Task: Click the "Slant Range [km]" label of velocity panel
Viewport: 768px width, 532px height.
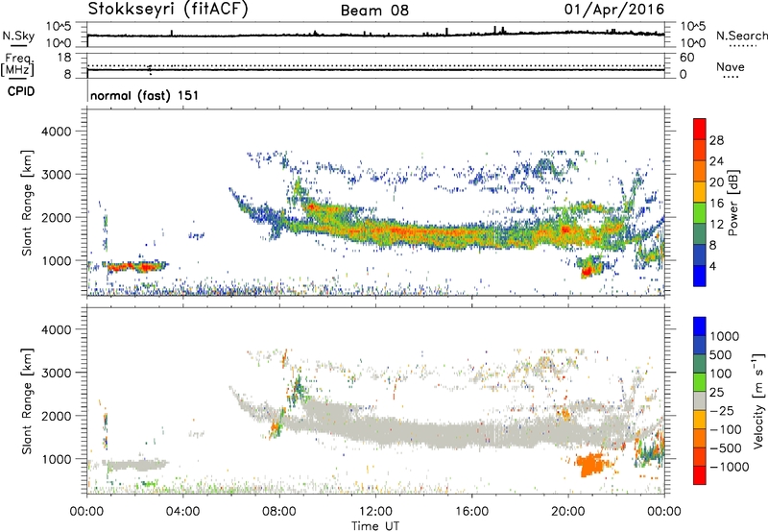Action: click(27, 401)
